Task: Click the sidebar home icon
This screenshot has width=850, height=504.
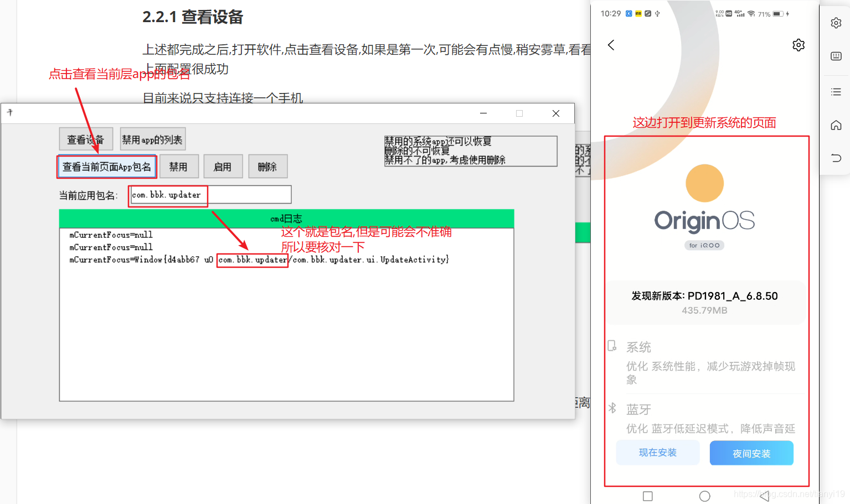Action: (836, 125)
